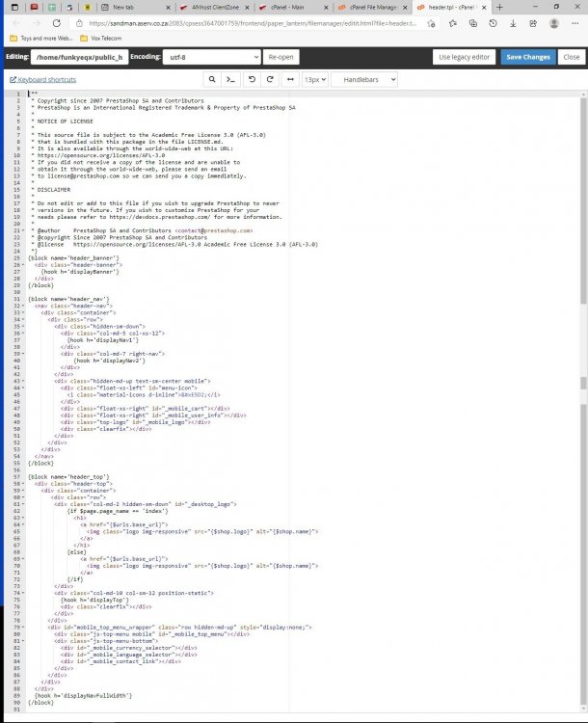The width and height of the screenshot is (588, 723).
Task: Open the browser Share icon
Action: [x=533, y=23]
